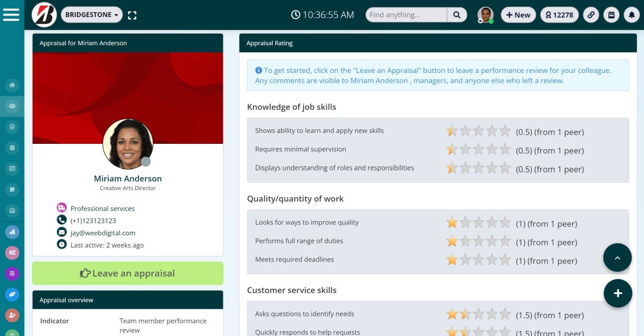The image size is (644, 336).
Task: Enter fullscreen using the expand icon
Action: pos(132,15)
